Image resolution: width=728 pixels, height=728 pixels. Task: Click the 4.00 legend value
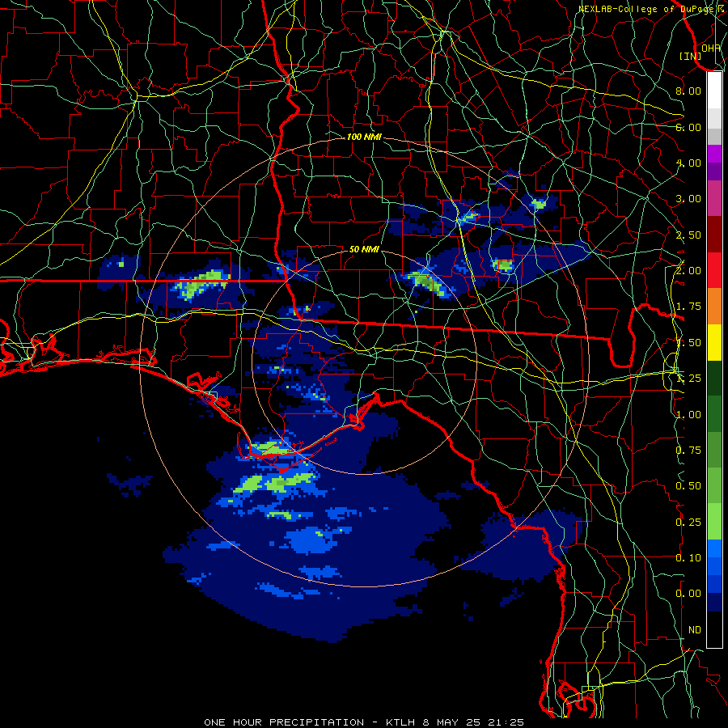click(x=688, y=163)
